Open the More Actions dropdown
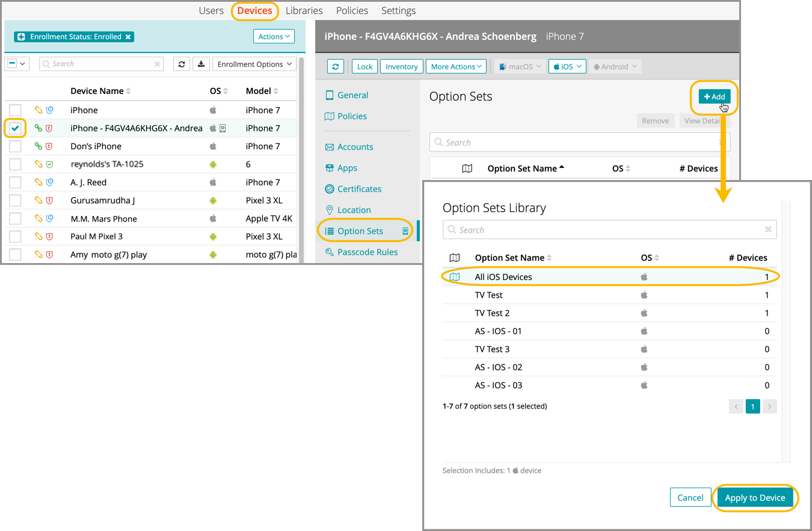This screenshot has height=531, width=812. (x=457, y=66)
